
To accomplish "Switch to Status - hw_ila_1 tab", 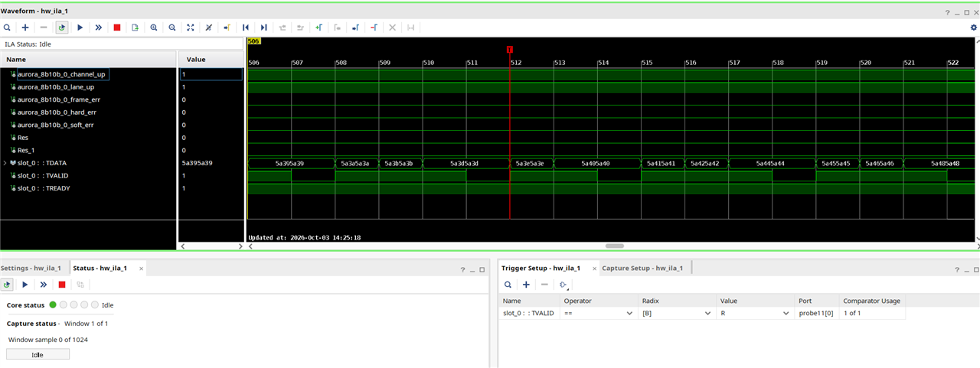I will pyautogui.click(x=102, y=269).
